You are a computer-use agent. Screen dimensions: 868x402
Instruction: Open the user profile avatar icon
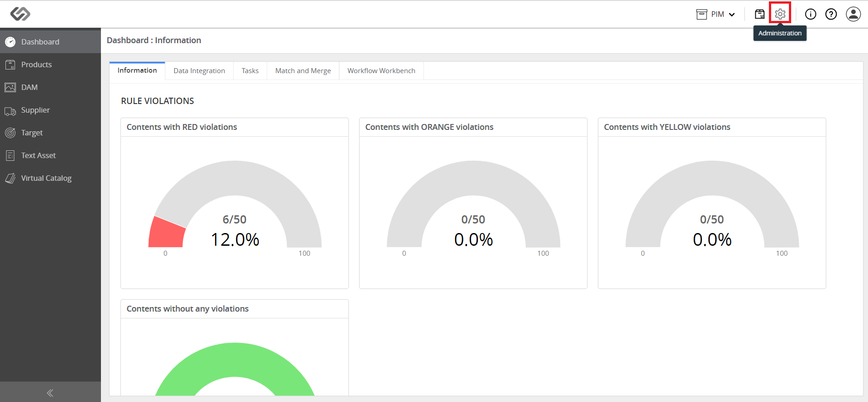tap(853, 14)
